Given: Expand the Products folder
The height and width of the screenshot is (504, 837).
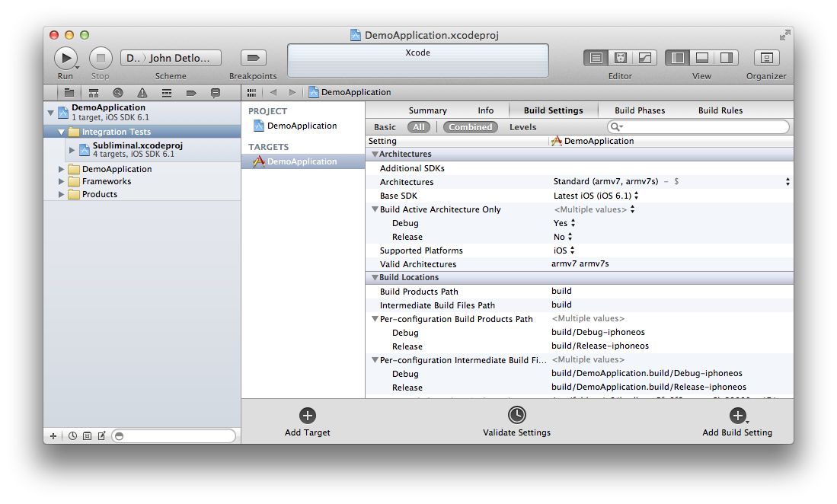Looking at the screenshot, I should pos(61,194).
